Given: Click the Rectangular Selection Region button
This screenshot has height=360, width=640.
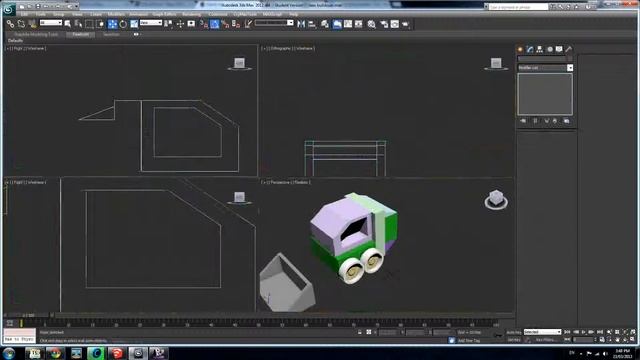Looking at the screenshot, I should pyautogui.click(x=89, y=24).
